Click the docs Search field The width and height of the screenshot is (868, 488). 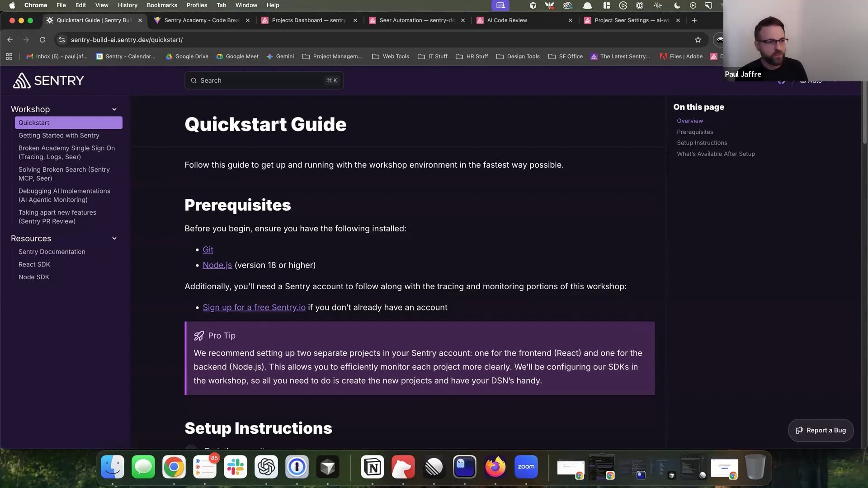coord(264,80)
